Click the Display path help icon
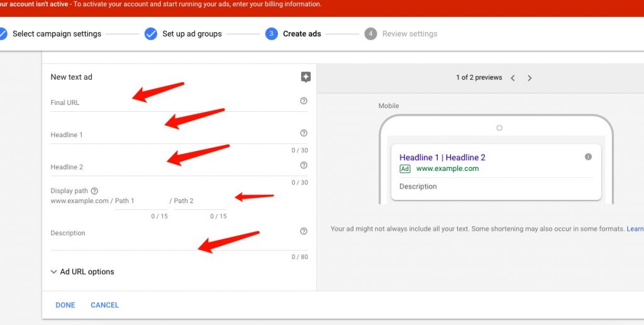 click(94, 191)
